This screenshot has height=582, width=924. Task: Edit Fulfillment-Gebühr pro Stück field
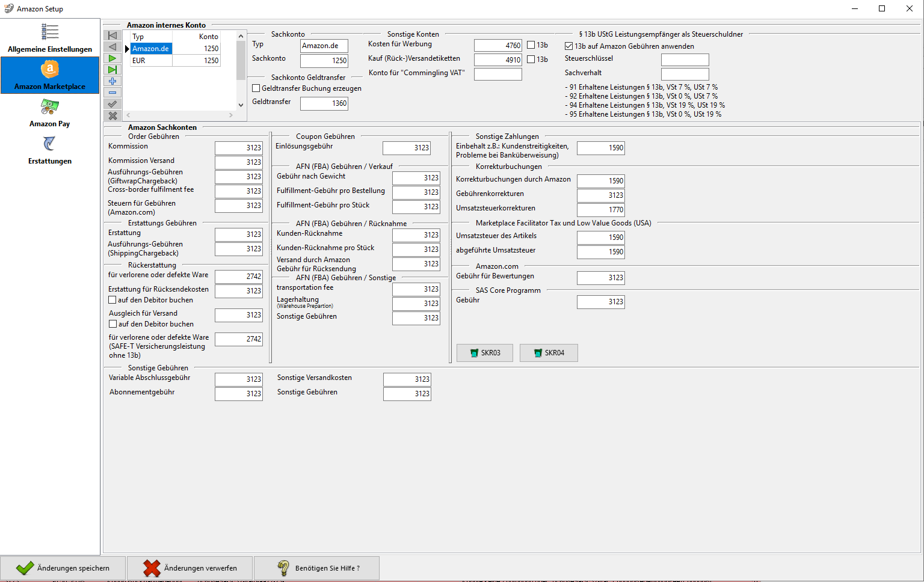point(416,207)
